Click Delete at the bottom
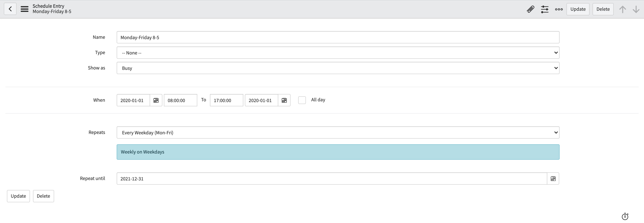644x223 pixels. tap(43, 196)
